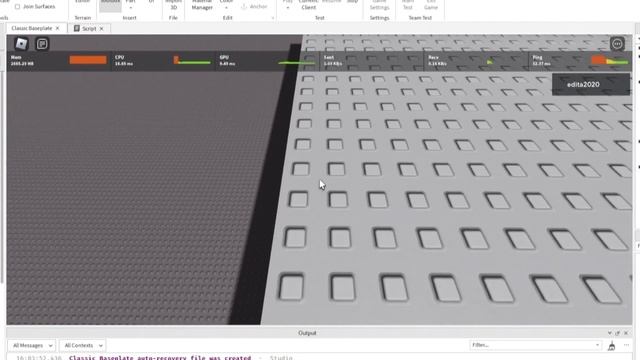This screenshot has width=640, height=360.
Task: Switch the Current: Client view
Action: pos(309,5)
